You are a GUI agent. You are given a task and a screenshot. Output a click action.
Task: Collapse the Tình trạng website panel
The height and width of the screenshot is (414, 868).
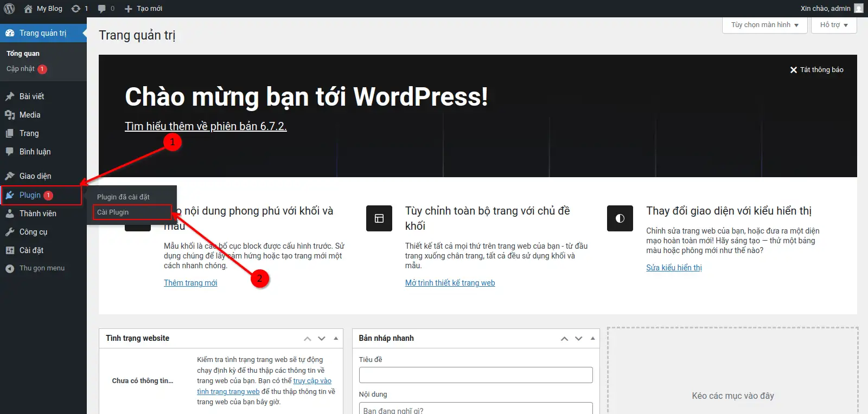click(336, 339)
